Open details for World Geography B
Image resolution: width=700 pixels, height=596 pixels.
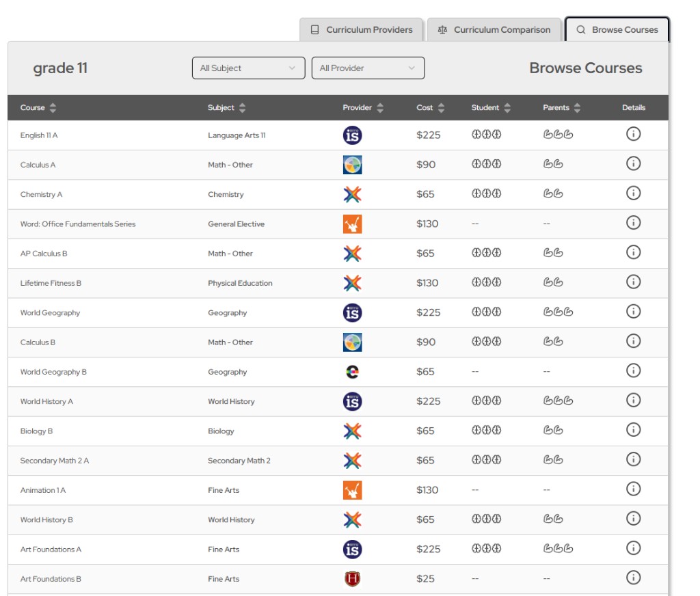click(633, 370)
